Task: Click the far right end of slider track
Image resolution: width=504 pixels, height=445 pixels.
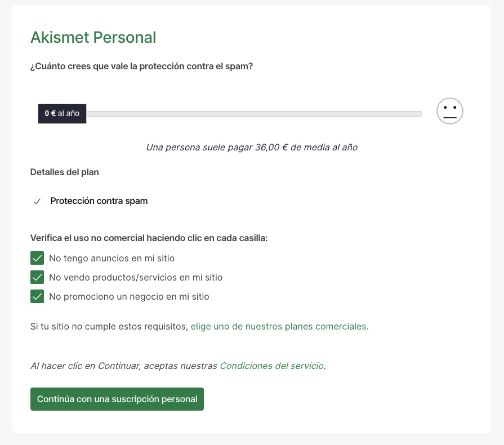Action: pos(419,114)
